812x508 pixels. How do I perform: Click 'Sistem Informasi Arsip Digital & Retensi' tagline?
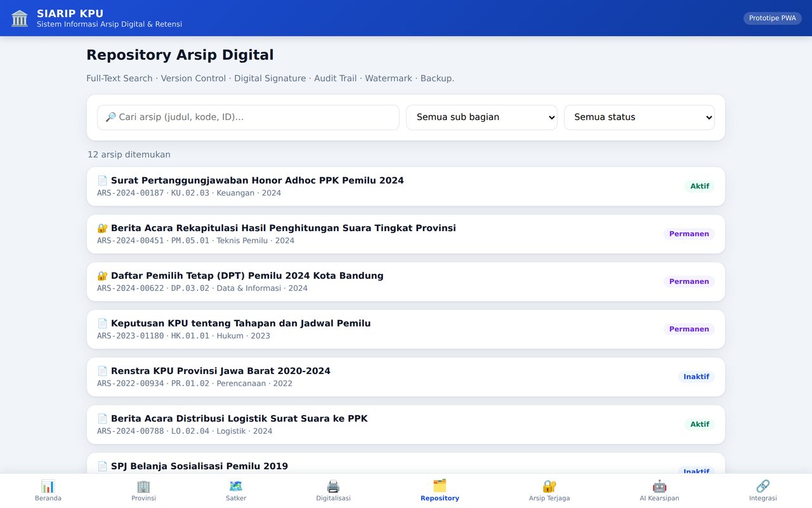(x=109, y=24)
